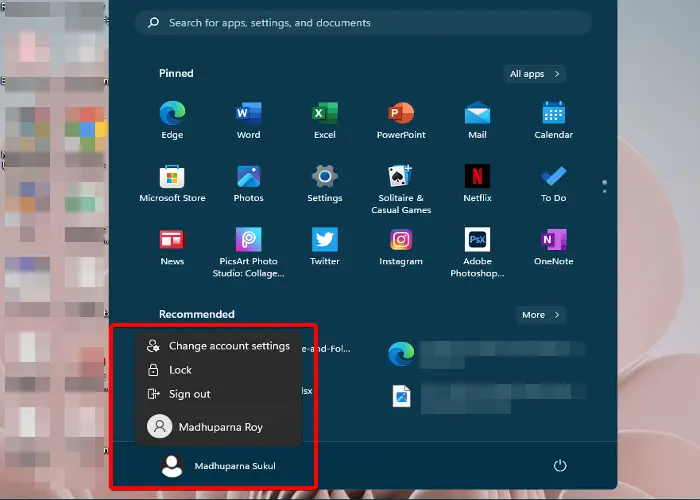The image size is (700, 500).
Task: Open the Excel app icon
Action: point(325,120)
